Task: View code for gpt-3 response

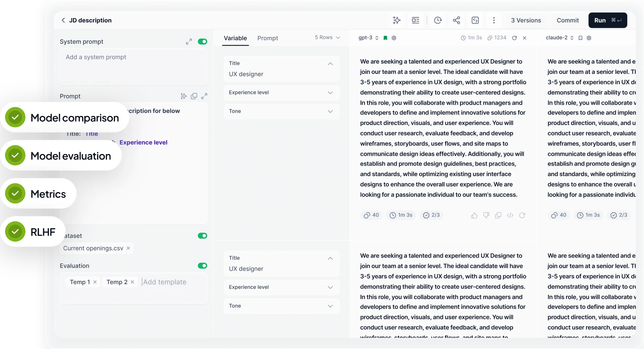Action: [x=510, y=215]
